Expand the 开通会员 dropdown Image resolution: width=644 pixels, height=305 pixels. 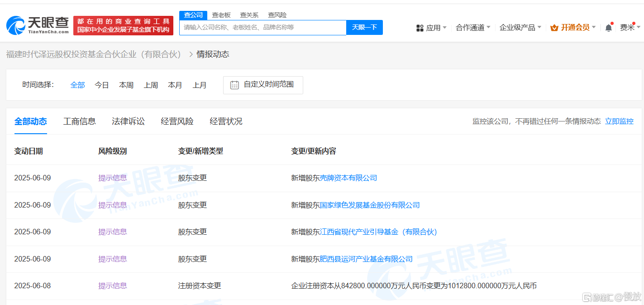(573, 28)
